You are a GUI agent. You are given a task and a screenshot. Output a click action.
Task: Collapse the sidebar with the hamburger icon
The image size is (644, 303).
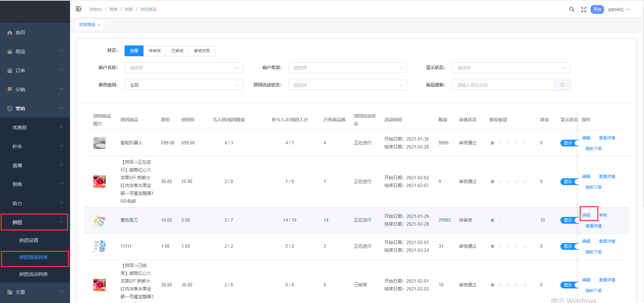pos(79,9)
